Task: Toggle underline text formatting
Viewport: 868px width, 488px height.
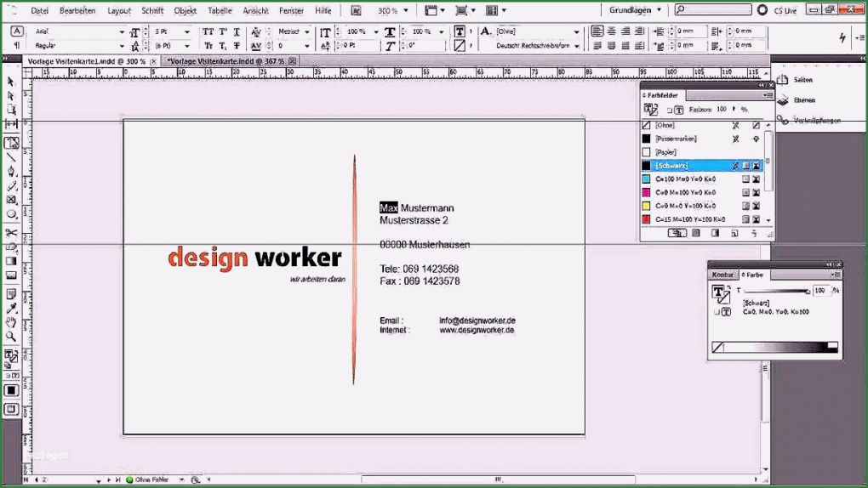Action: [x=237, y=31]
